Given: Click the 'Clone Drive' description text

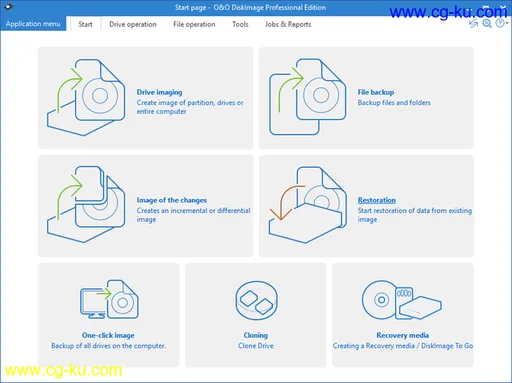Looking at the screenshot, I should (256, 346).
